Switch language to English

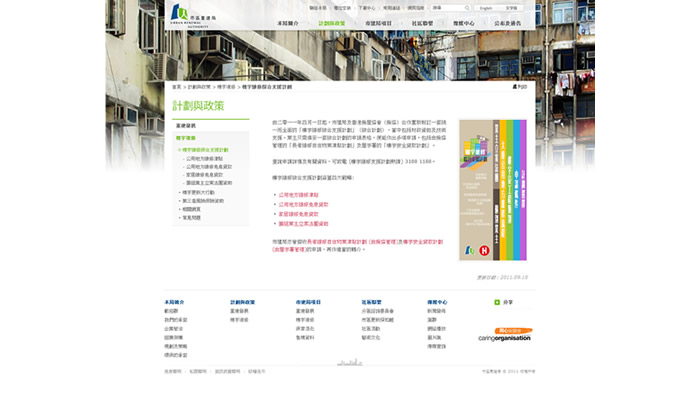point(486,7)
